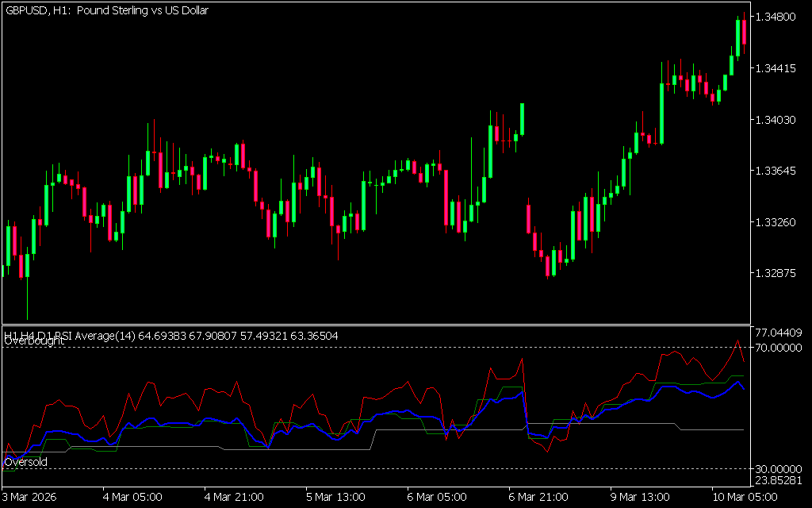812x508 pixels.
Task: Click the 10 Mar 05:00 time marker
Action: click(743, 497)
